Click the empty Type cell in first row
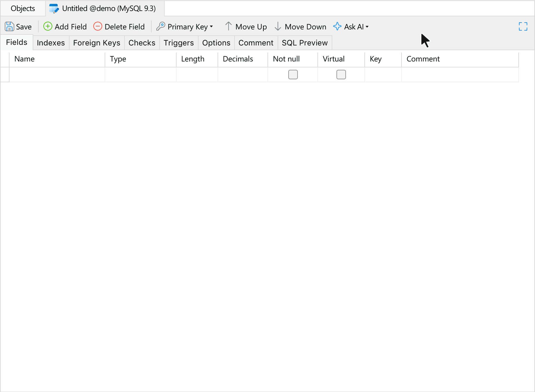535x392 pixels. (x=141, y=75)
